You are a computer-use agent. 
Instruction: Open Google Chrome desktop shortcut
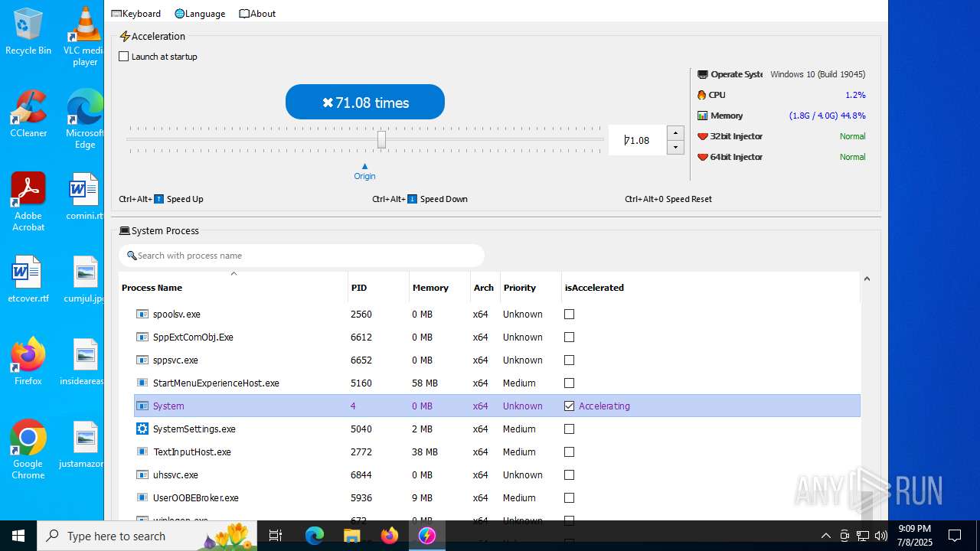[28, 450]
